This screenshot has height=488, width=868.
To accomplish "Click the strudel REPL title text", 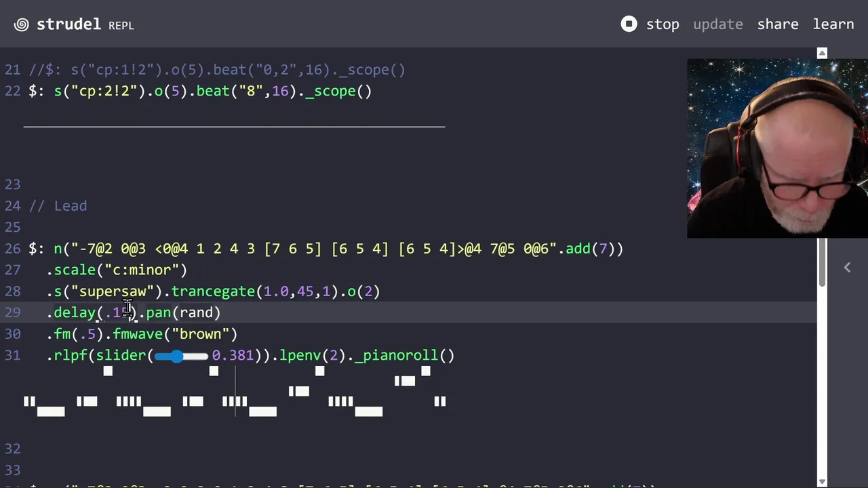I will pyautogui.click(x=85, y=24).
